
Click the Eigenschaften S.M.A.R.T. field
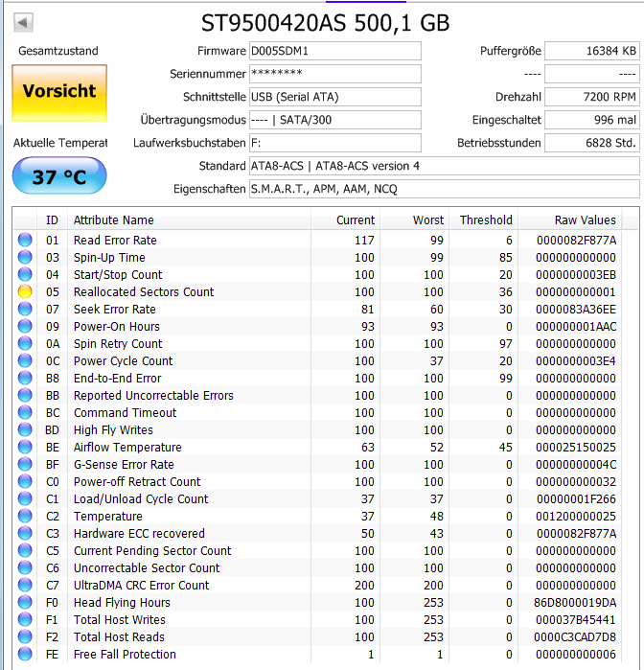(x=445, y=189)
